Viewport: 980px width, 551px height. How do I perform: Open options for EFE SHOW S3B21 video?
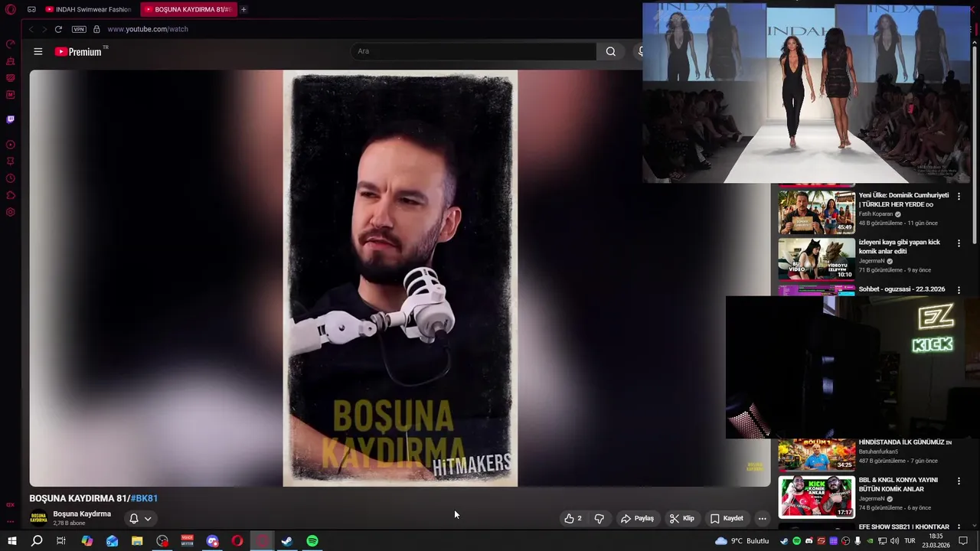pos(959,527)
